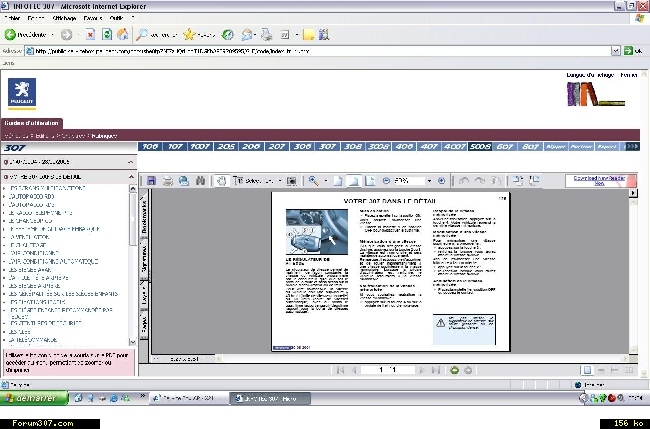The height and width of the screenshot is (429, 650).
Task: Open mail dropdown in IE toolbar
Action: [x=255, y=35]
